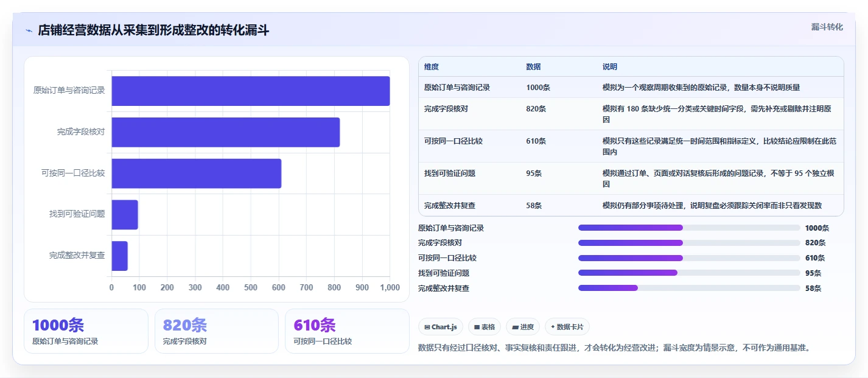Click the progress bar for 完成整改并复查
This screenshot has height=378, width=868.
click(x=689, y=288)
